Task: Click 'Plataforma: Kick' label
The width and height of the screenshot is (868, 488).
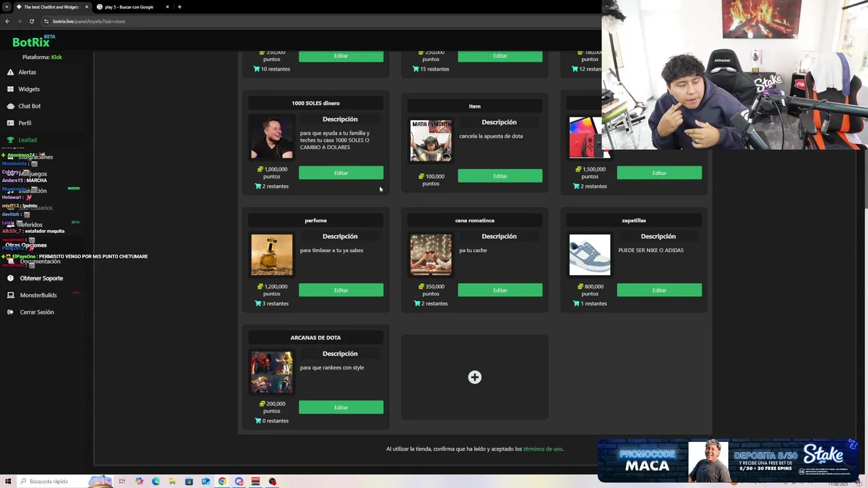Action: click(42, 57)
